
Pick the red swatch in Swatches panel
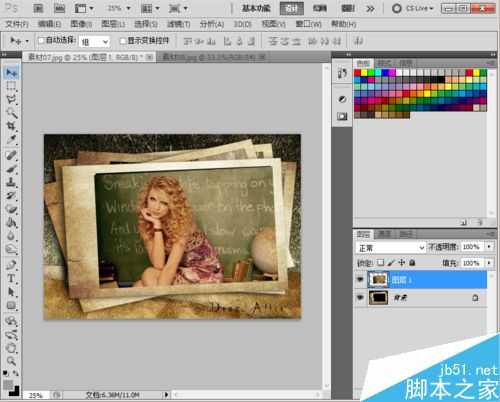point(357,72)
